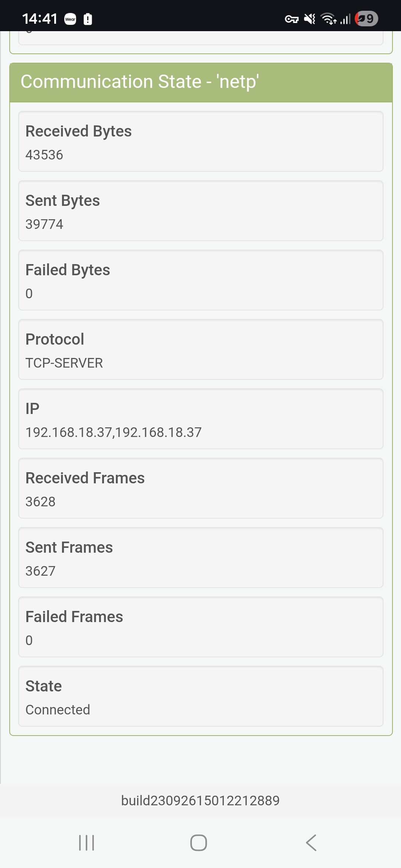Viewport: 401px width, 868px height.
Task: Tap the IP address value
Action: point(114,433)
